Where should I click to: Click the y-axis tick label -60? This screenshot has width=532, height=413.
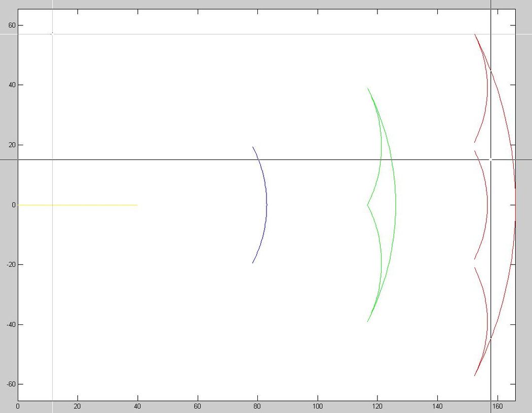(x=11, y=384)
